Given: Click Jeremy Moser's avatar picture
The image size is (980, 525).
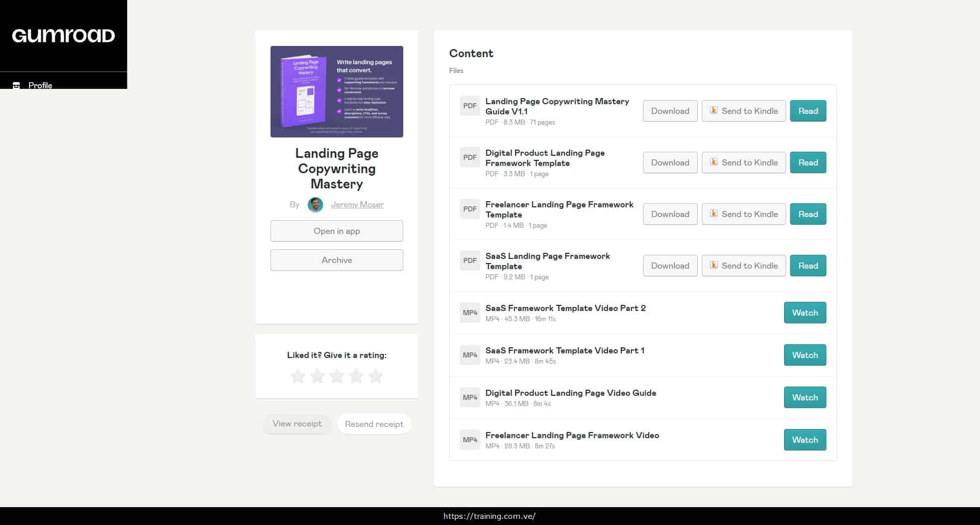Looking at the screenshot, I should tap(315, 205).
